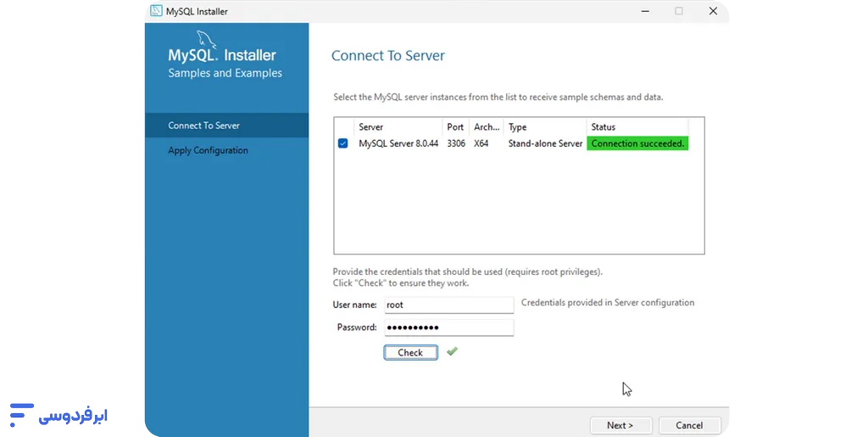Viewport: 868px width, 437px height.
Task: Click the Check button
Action: pos(411,353)
